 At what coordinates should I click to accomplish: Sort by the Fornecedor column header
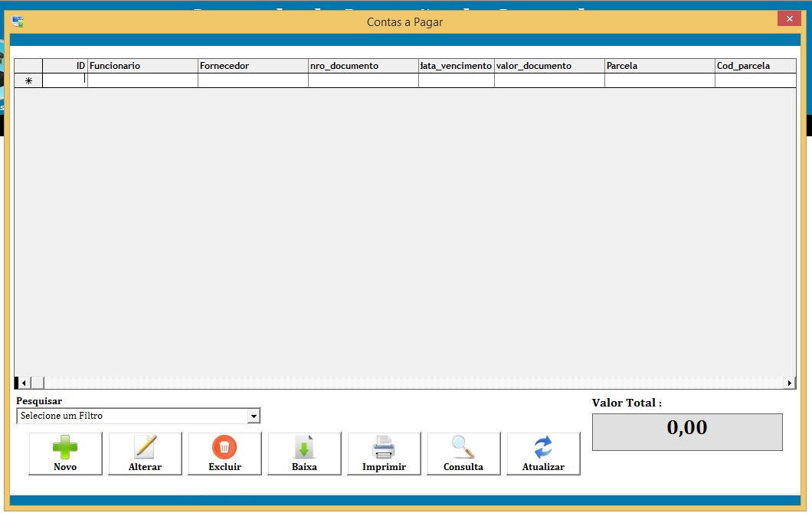coord(253,66)
